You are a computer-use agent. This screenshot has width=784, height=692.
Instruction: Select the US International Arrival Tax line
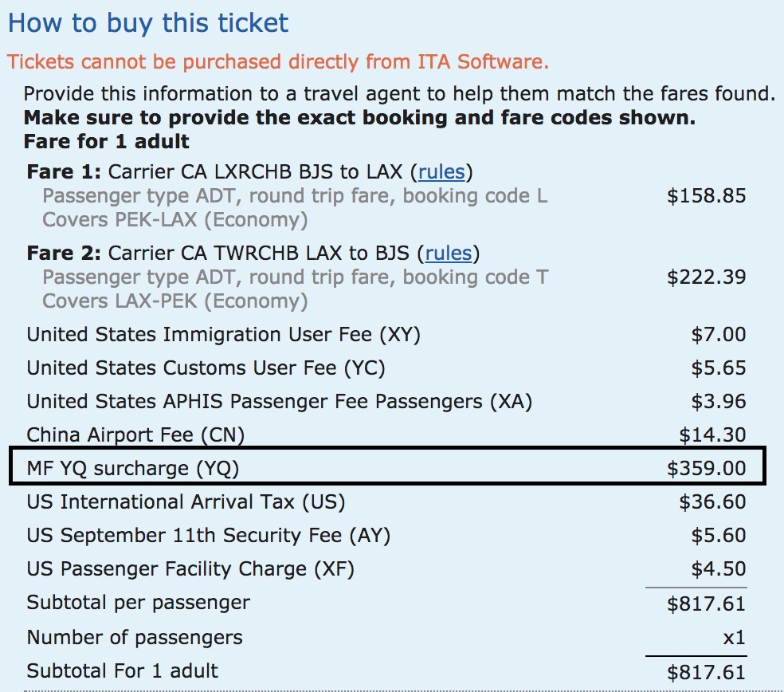(x=186, y=502)
